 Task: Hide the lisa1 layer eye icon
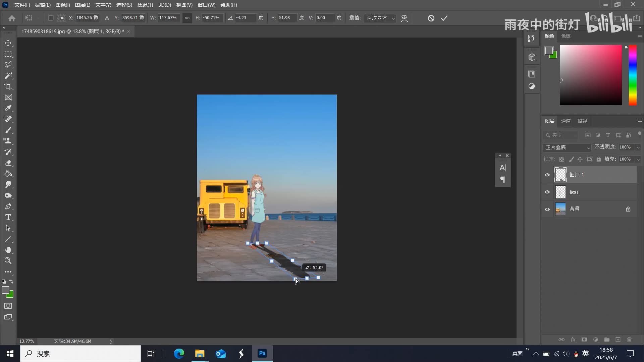click(547, 192)
